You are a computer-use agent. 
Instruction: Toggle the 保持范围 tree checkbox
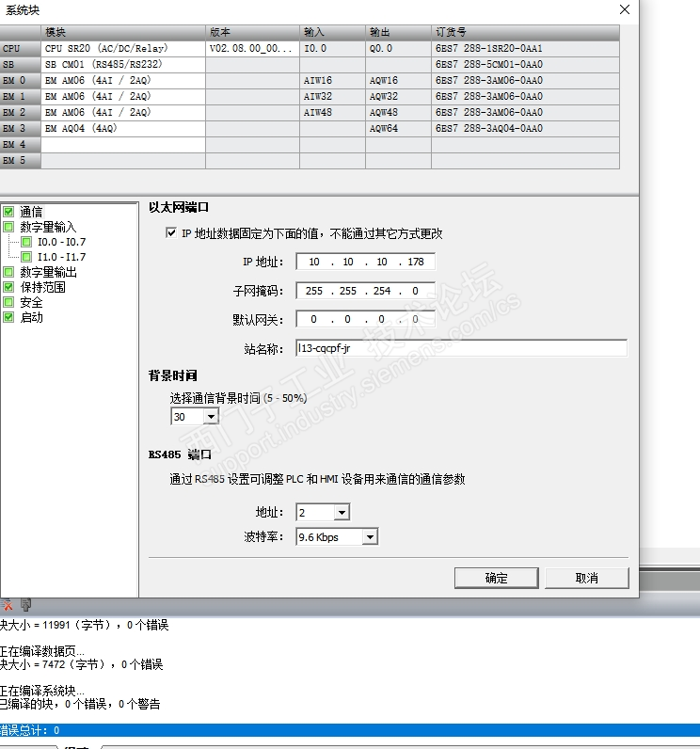pyautogui.click(x=8, y=287)
